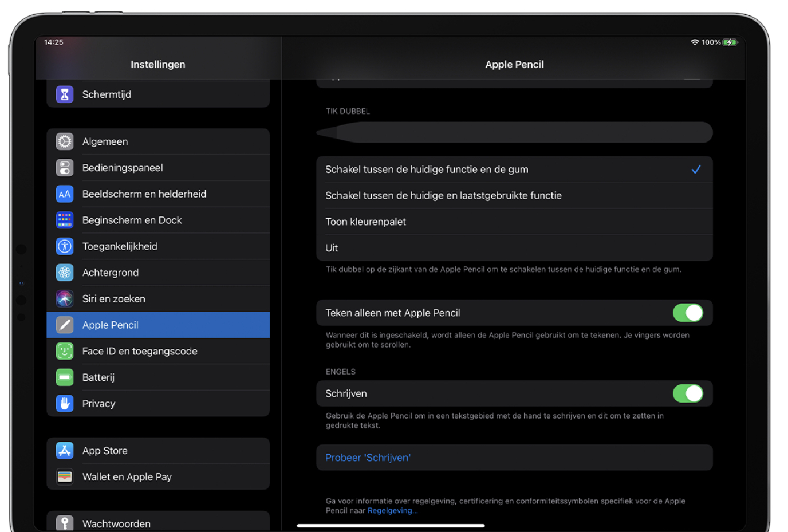Open Wachtwoorden settings

coord(158,522)
